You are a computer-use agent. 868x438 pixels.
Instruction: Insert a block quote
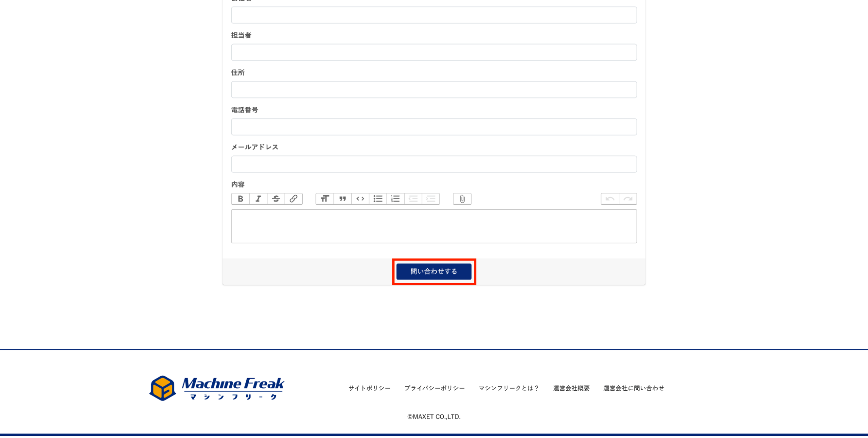tap(343, 199)
